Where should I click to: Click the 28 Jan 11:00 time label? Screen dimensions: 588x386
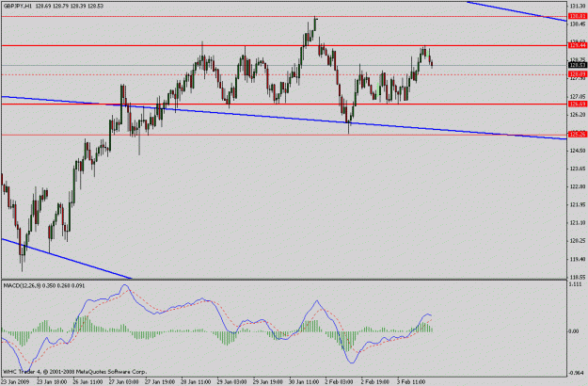click(x=196, y=382)
